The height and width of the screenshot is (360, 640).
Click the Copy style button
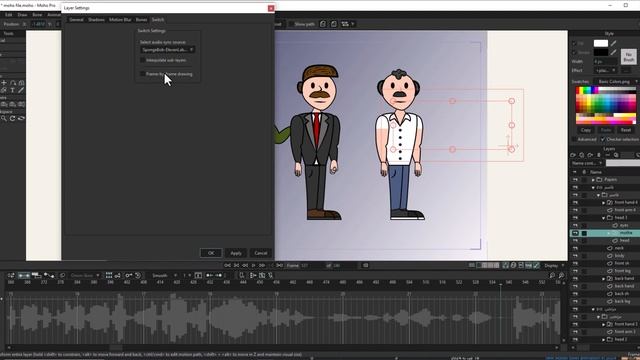(x=586, y=130)
